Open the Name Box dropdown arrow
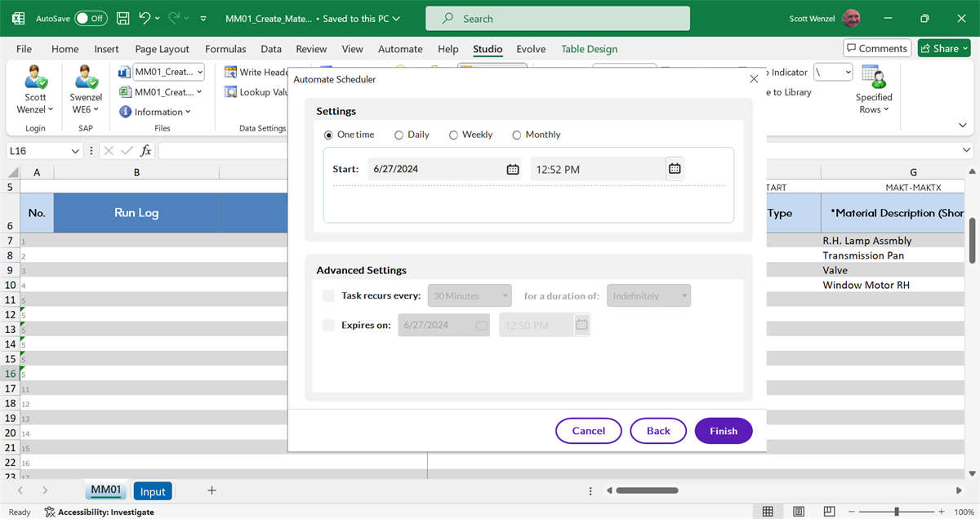The width and height of the screenshot is (980, 519). tap(76, 151)
